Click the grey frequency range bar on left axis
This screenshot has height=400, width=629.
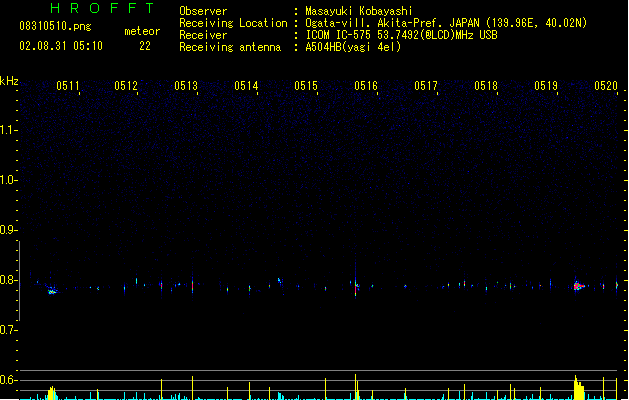pos(19,281)
